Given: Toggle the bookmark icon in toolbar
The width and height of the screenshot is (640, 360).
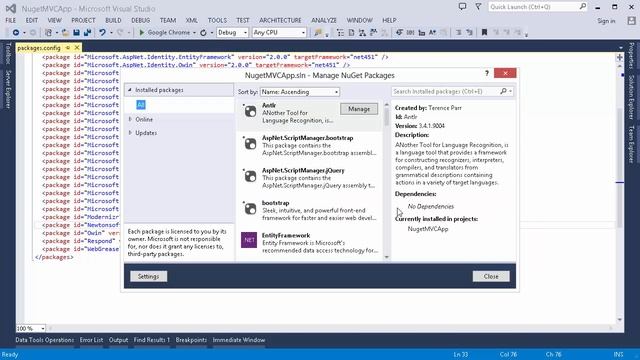Looking at the screenshot, I should click(484, 32).
